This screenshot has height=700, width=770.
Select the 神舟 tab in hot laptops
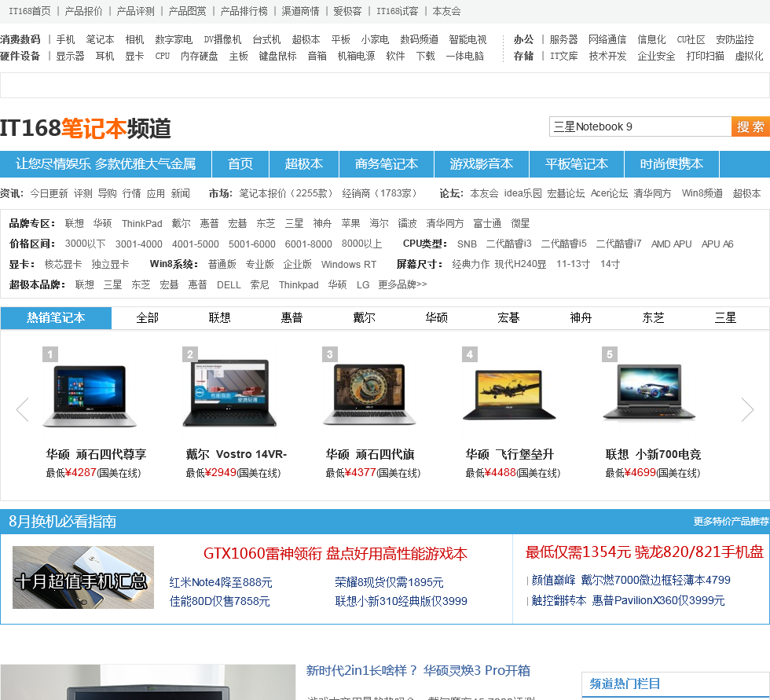point(581,318)
